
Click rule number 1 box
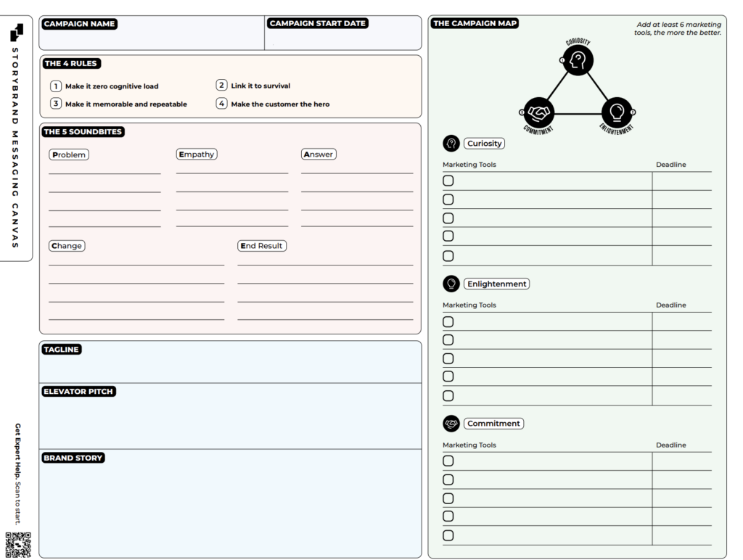[x=56, y=86]
